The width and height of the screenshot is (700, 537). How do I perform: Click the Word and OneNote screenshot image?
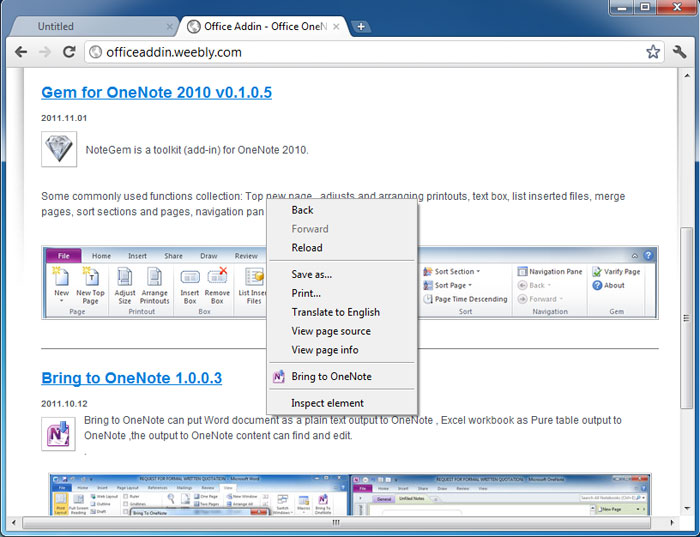350,495
